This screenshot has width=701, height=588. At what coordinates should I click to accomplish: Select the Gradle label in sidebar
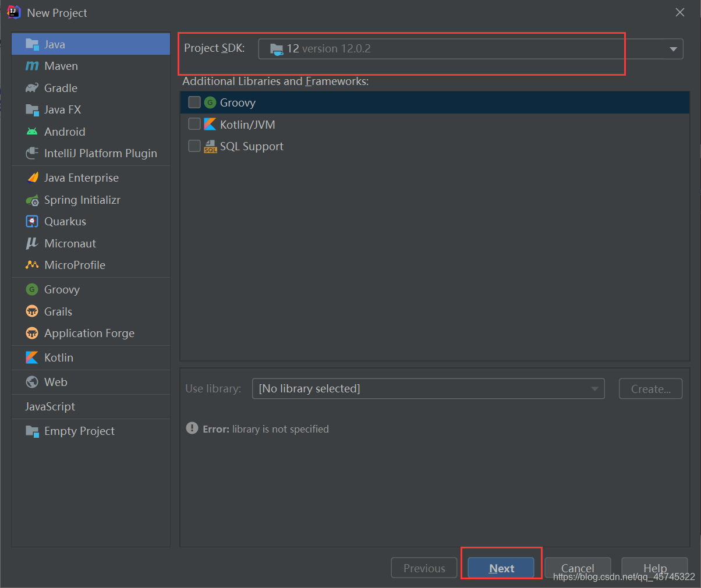coord(61,88)
